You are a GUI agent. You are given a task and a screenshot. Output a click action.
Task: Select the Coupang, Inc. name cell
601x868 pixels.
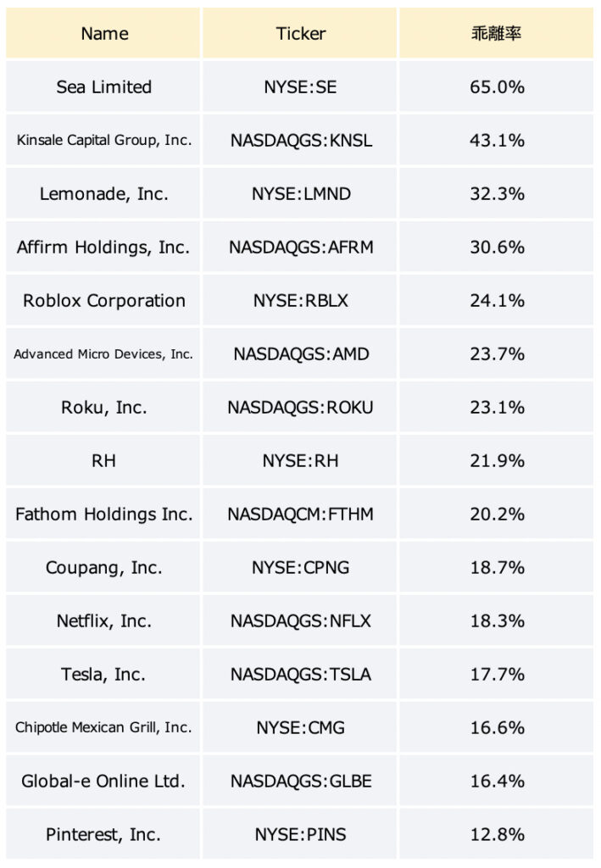point(103,567)
